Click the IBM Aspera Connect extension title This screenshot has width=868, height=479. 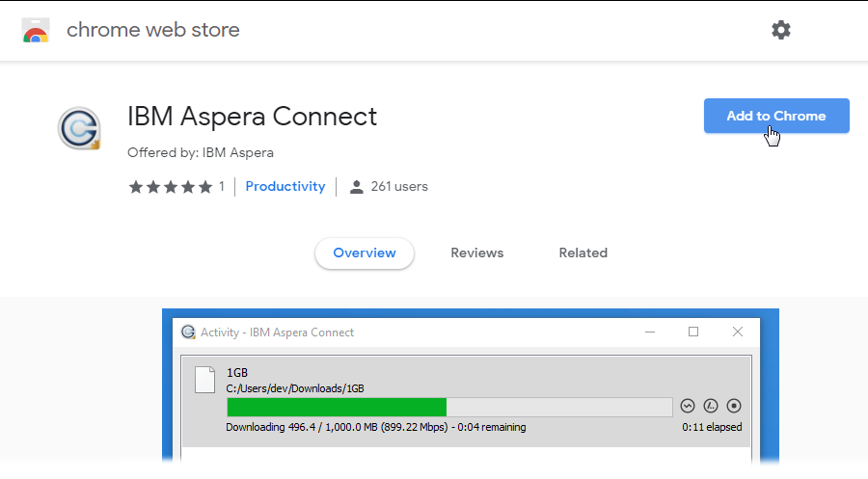252,116
